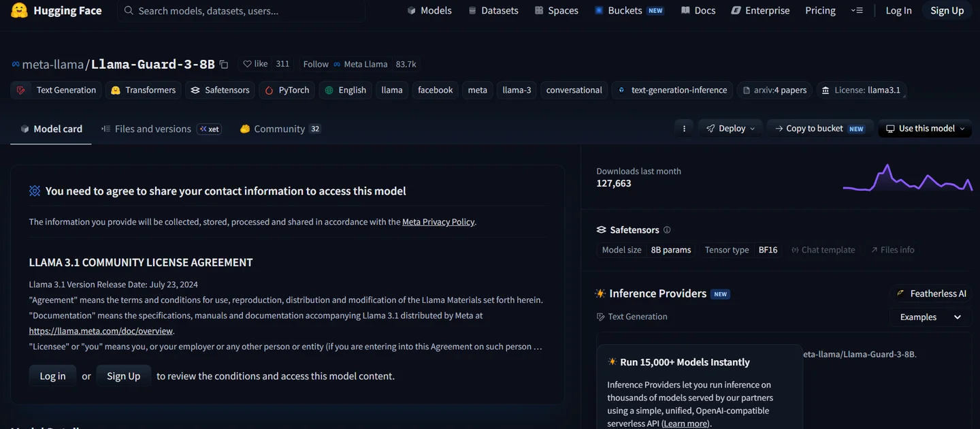
Task: Open the Learn more link
Action: click(x=685, y=424)
